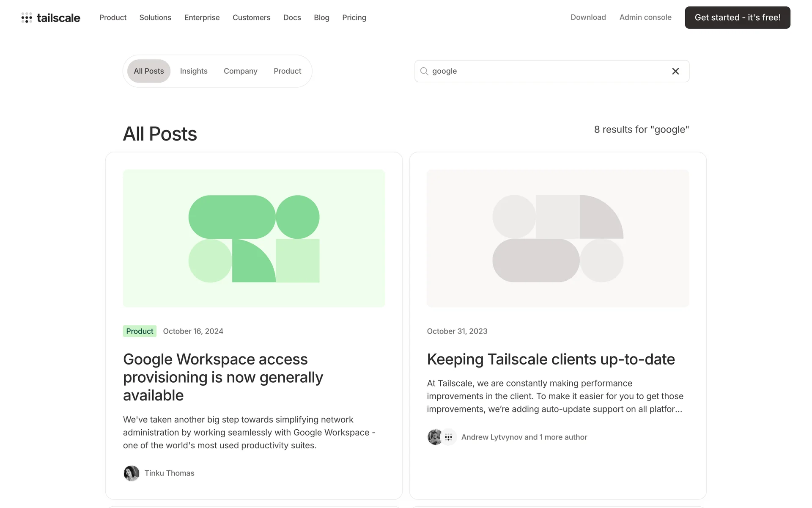This screenshot has width=812, height=508.
Task: Open the Admin console link
Action: tap(645, 17)
